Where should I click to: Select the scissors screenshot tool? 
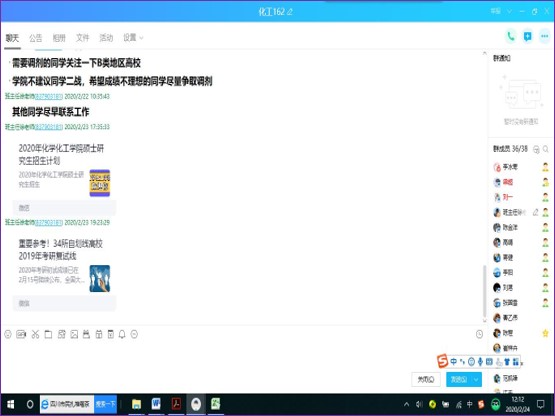[35, 334]
